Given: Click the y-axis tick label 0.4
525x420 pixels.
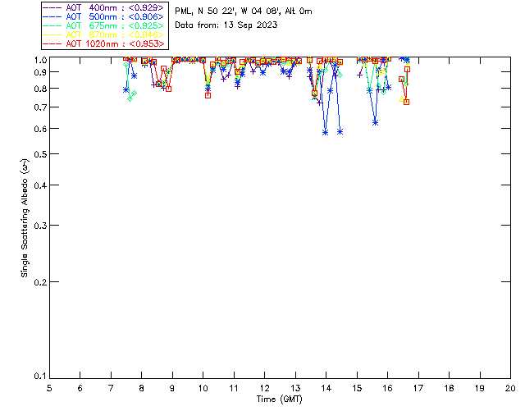Looking at the screenshot, I should point(40,185).
